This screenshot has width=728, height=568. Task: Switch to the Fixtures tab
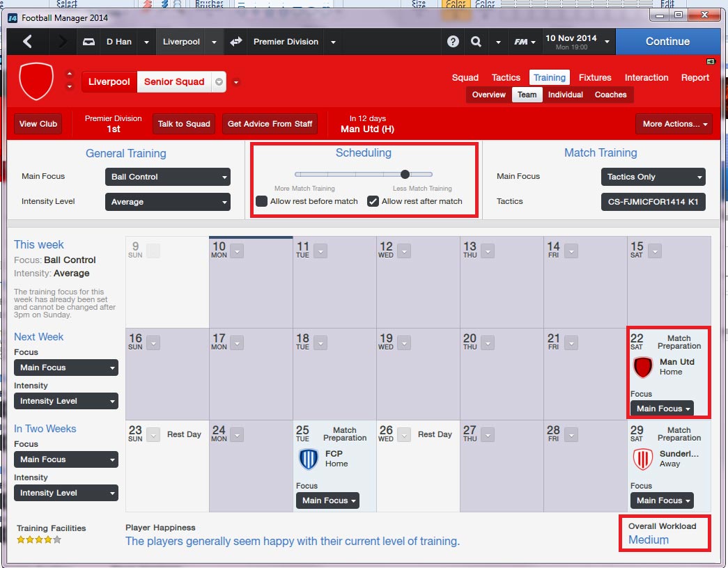595,77
